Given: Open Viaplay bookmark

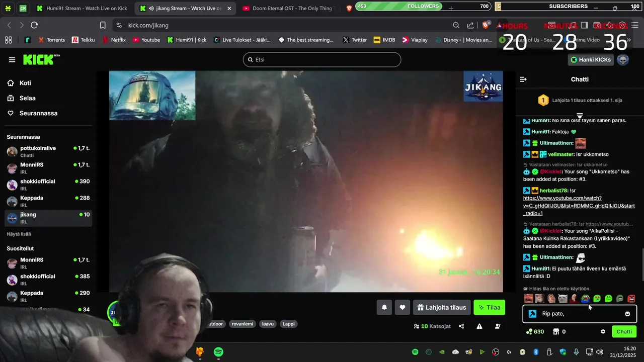Looking at the screenshot, I should point(415,40).
